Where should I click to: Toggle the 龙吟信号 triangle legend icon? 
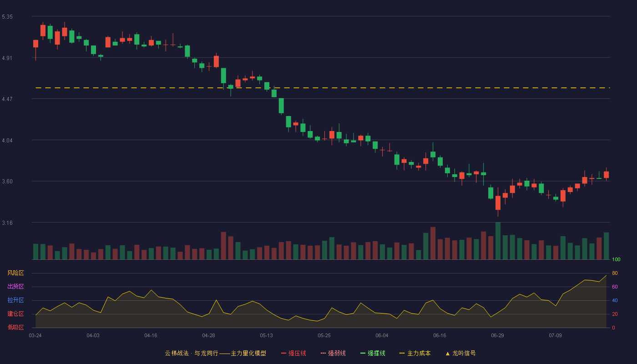pos(447,353)
